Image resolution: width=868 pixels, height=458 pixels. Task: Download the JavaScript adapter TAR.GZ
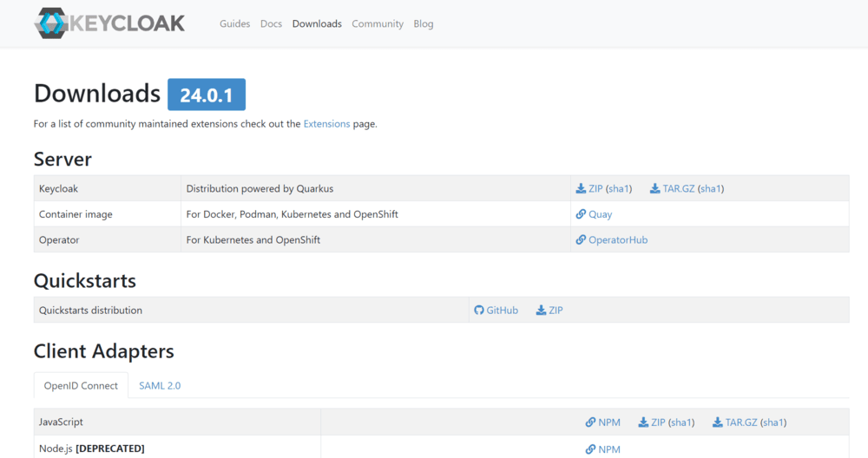[x=741, y=422]
